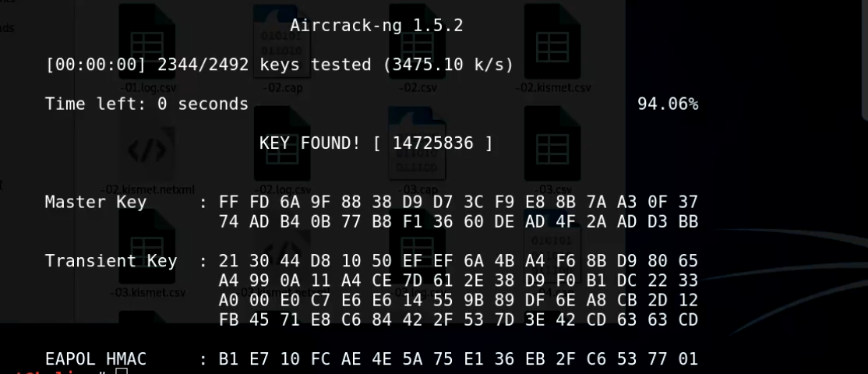Click the 94.06% progress value
The image size is (868, 374).
tap(668, 104)
